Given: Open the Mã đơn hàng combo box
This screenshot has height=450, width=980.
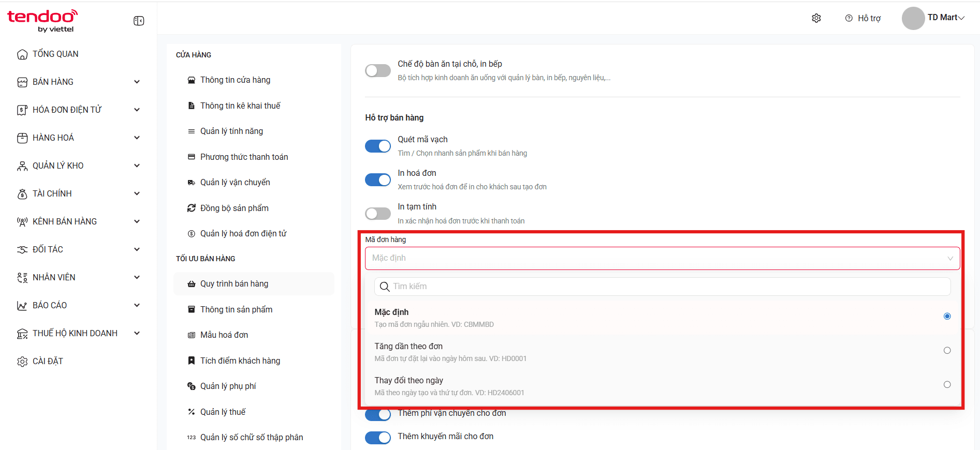Looking at the screenshot, I should coord(663,258).
